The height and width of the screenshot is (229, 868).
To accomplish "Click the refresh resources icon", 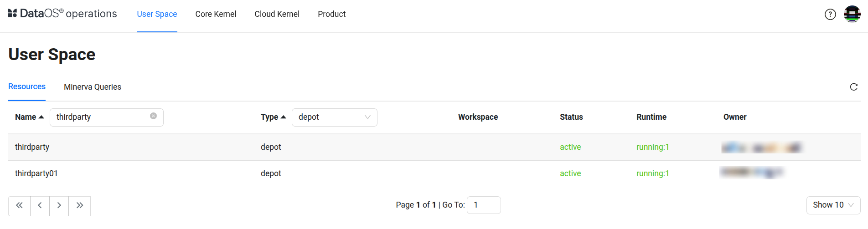I will 854,87.
